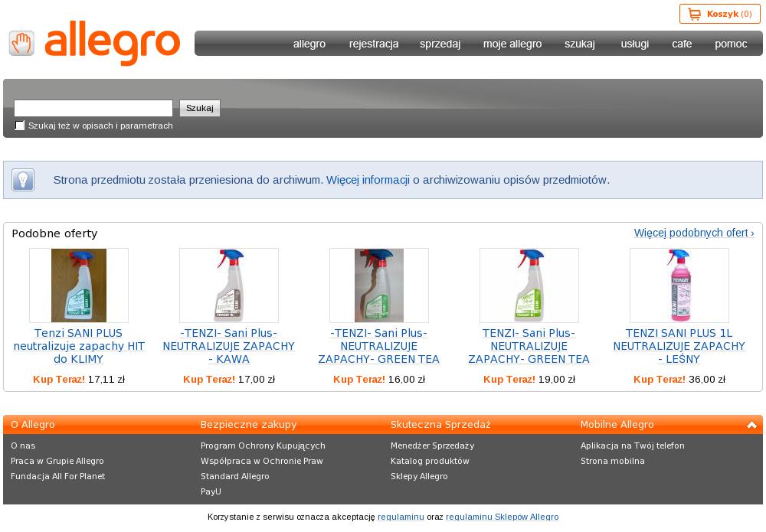The width and height of the screenshot is (766, 532).
Task: Open the 'cafe' navigation menu item
Action: click(682, 44)
